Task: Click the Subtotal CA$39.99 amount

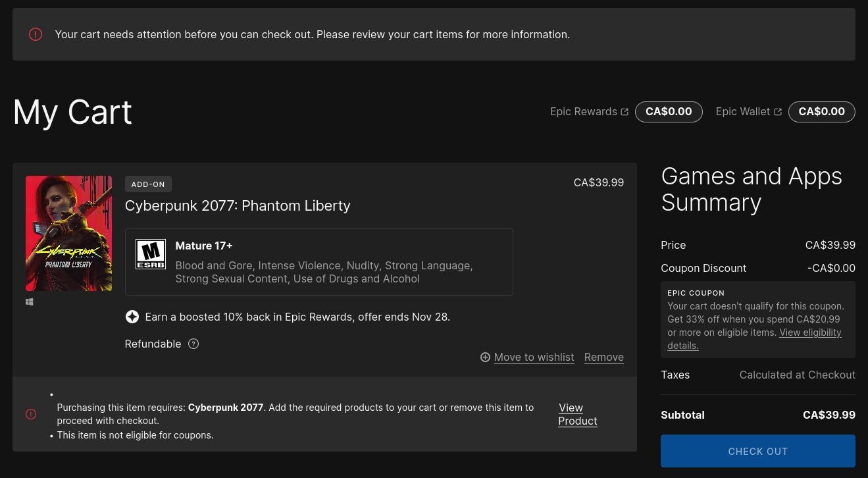Action: coord(829,415)
